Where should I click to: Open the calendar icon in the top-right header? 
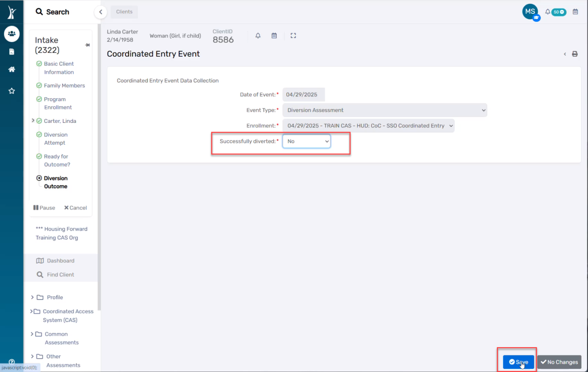tap(575, 12)
